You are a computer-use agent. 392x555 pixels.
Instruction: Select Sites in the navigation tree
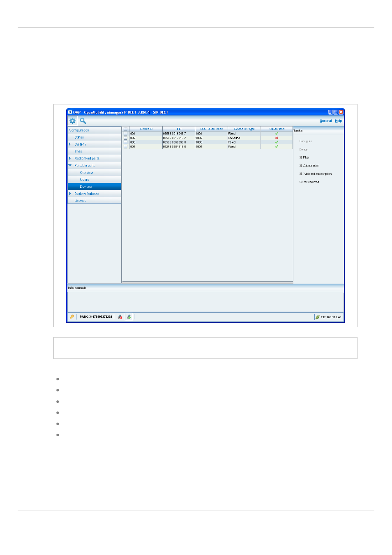pyautogui.click(x=78, y=151)
